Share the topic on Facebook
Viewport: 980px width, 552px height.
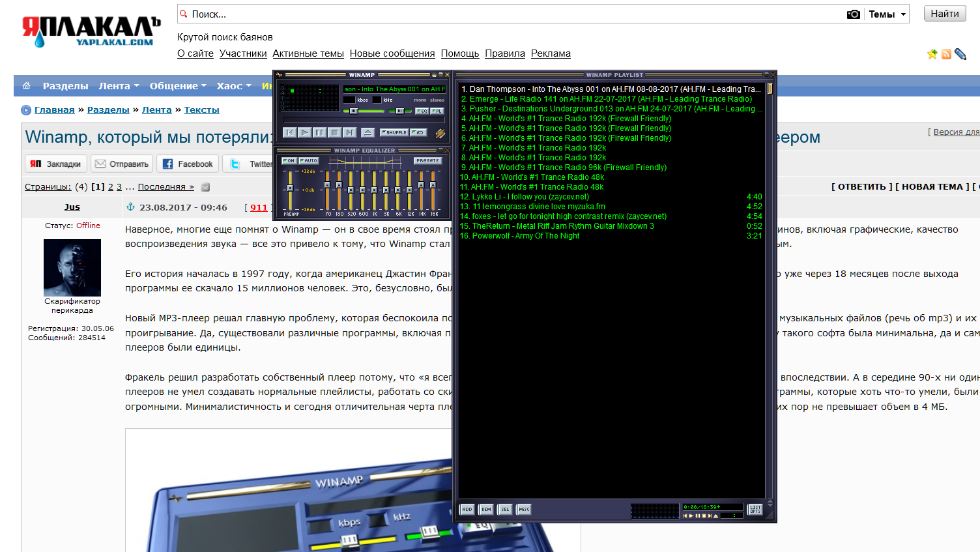188,164
